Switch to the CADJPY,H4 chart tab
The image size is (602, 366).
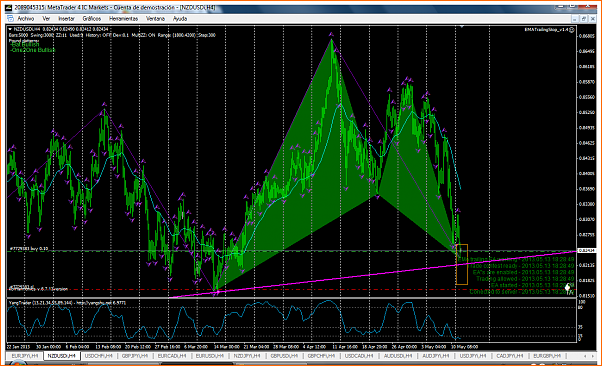coord(509,356)
